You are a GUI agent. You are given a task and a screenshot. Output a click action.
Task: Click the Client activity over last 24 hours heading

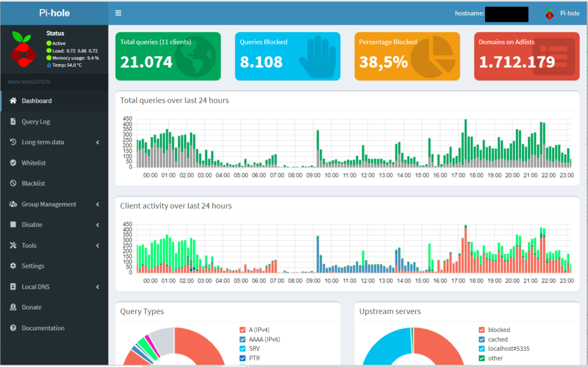point(176,206)
